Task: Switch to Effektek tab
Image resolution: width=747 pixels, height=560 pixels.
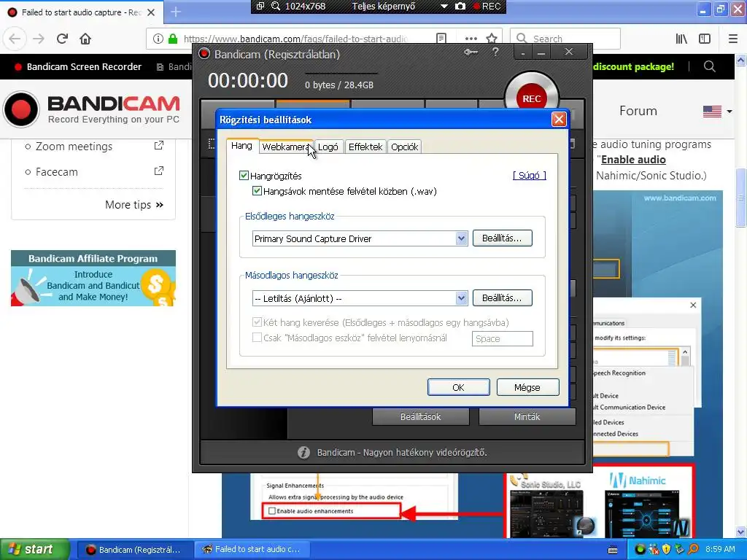Action: click(365, 147)
